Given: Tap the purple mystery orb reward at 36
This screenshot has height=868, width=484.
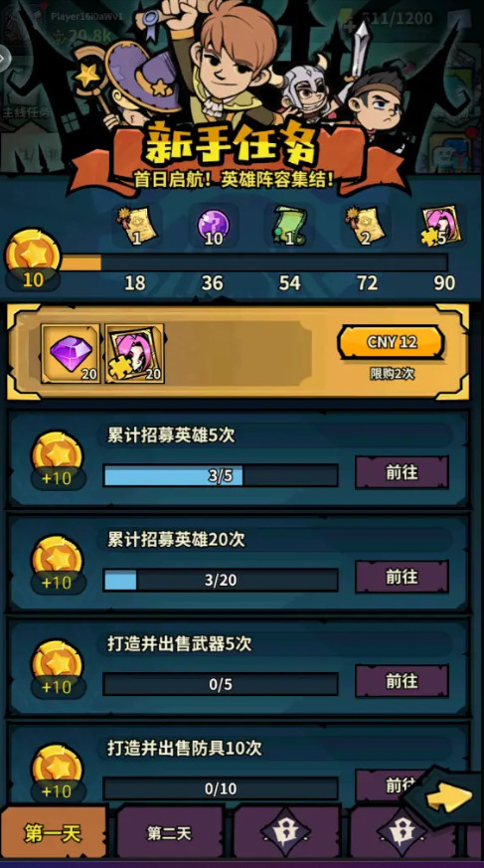Looking at the screenshot, I should 212,226.
